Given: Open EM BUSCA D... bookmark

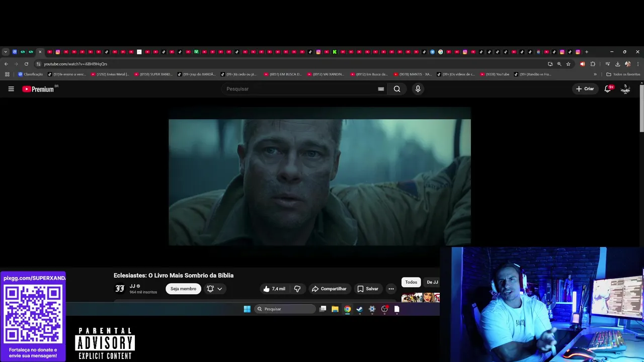Looking at the screenshot, I should (283, 74).
